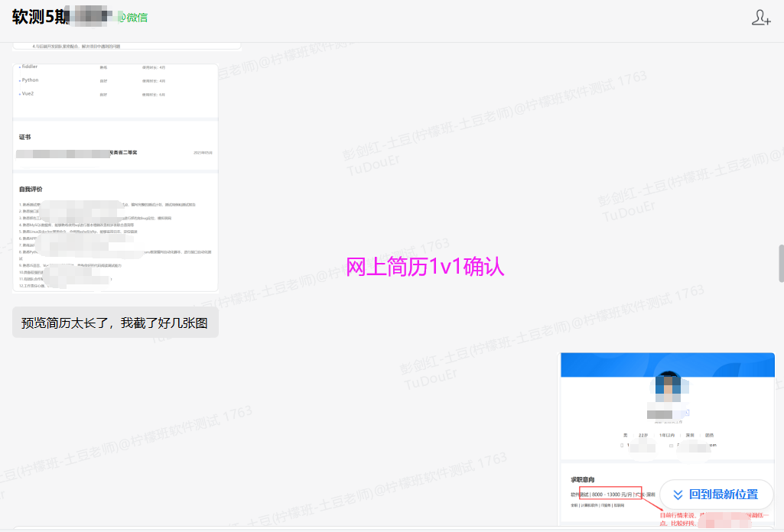
Task: Click the fiddler skill row in resume
Action: 29,67
